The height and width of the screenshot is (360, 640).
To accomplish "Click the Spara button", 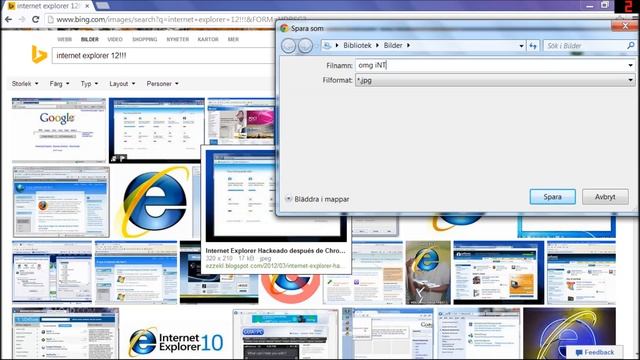I will click(x=553, y=197).
